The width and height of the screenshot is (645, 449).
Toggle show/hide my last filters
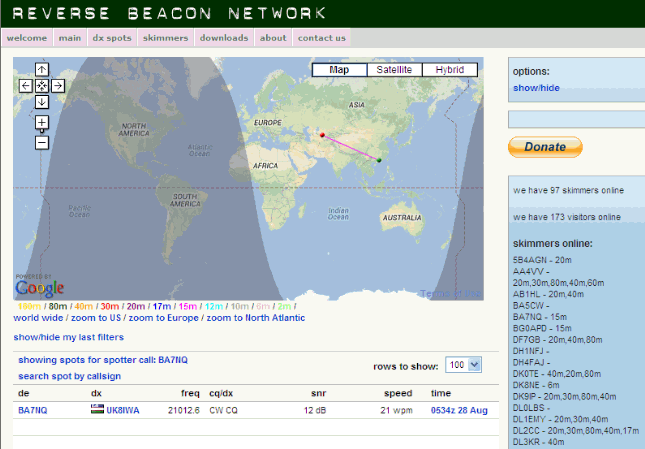[x=69, y=337]
